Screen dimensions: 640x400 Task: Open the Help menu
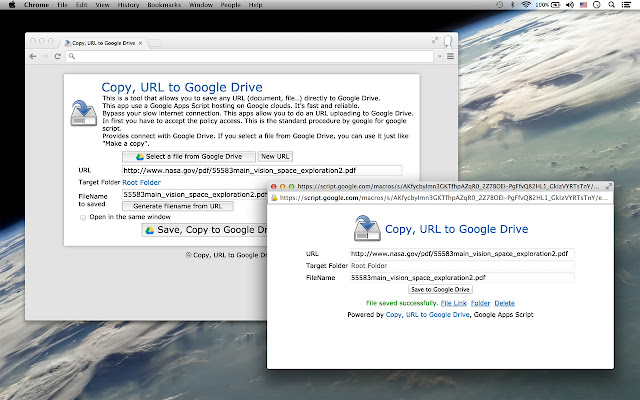point(256,5)
